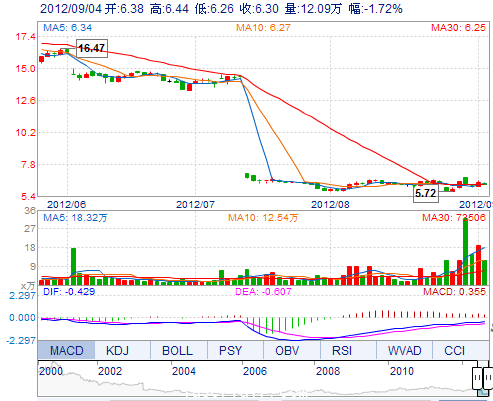
Task: Switch to the OBV indicator tab
Action: 291,350
